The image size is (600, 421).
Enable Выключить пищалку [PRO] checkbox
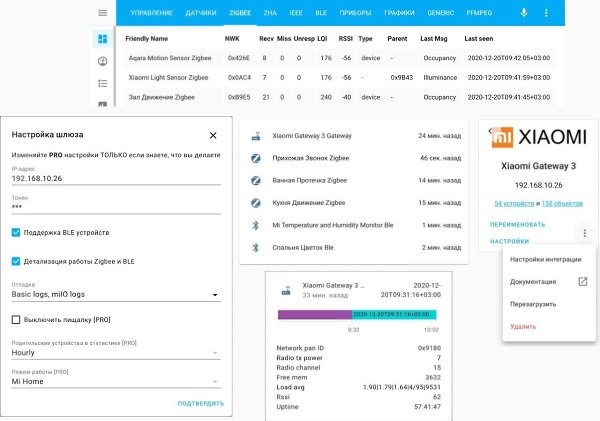tap(16, 320)
